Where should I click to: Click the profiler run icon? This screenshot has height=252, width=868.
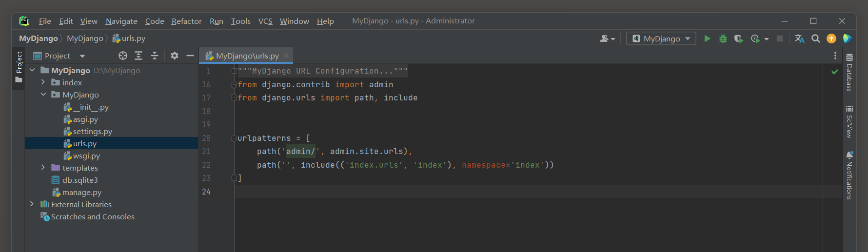click(x=755, y=39)
